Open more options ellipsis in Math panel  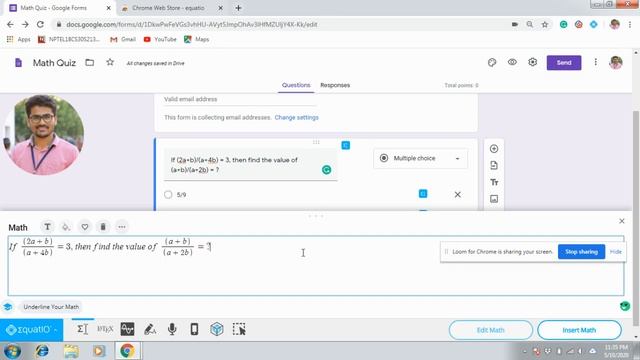[x=122, y=227]
